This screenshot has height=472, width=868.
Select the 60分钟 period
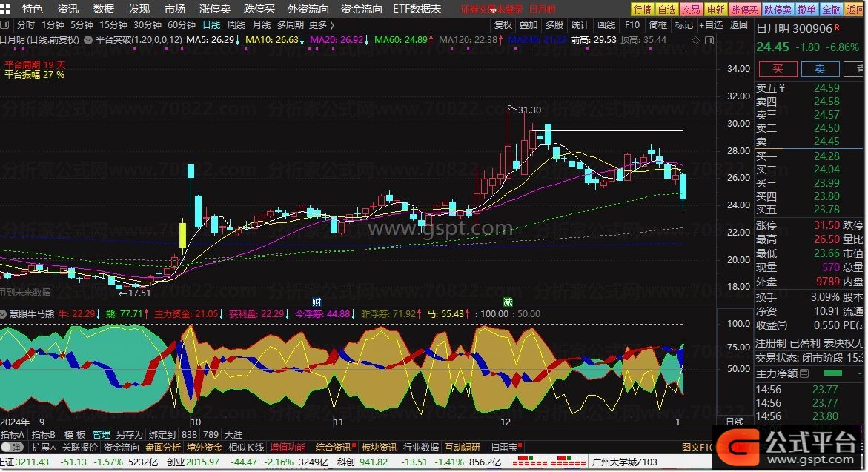click(182, 25)
